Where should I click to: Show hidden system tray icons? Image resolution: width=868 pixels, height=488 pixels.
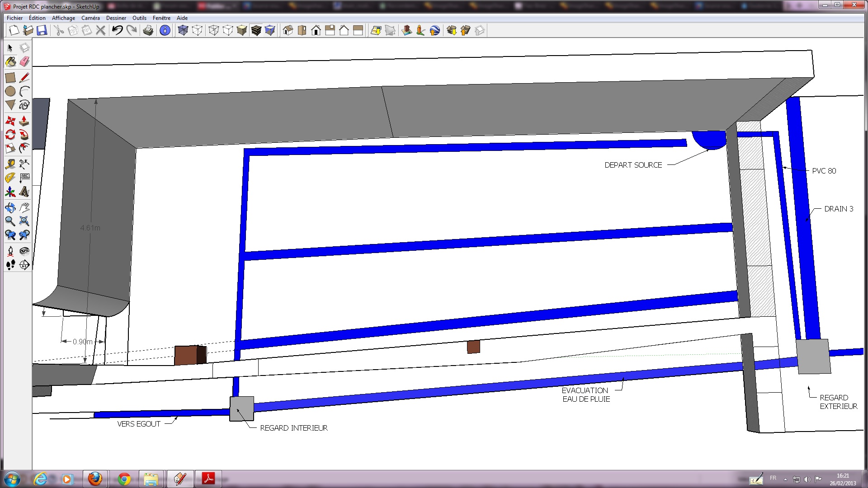(x=785, y=479)
